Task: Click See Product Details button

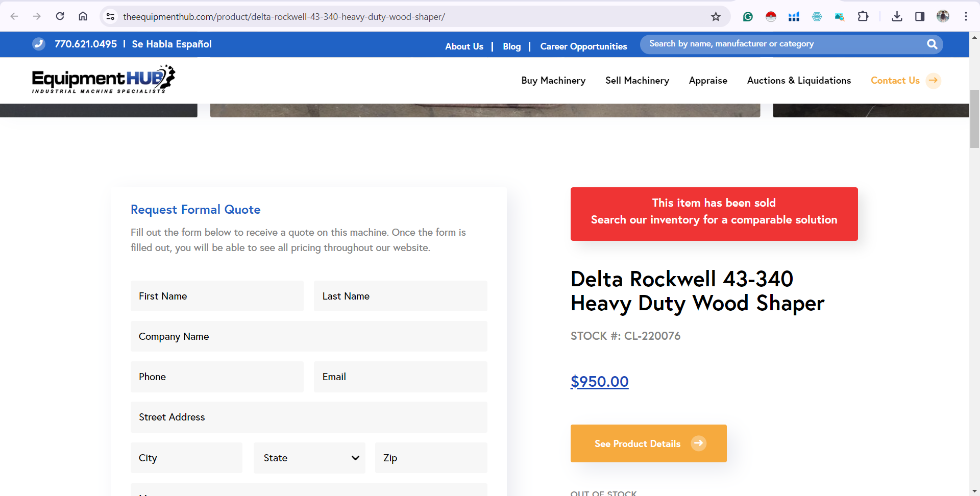Action: point(648,443)
